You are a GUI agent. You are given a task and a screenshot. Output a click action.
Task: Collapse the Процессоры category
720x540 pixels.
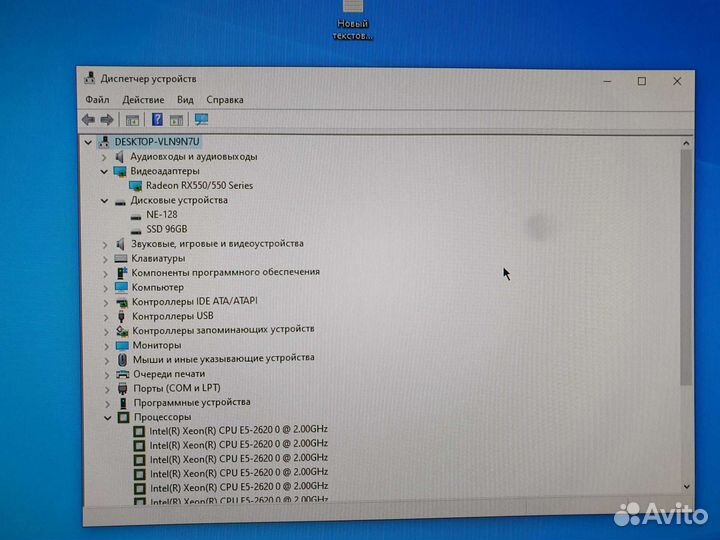point(106,417)
